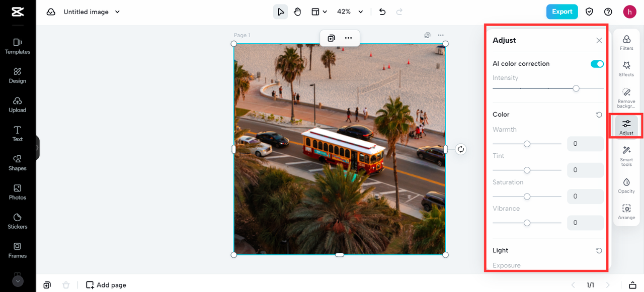Image resolution: width=644 pixels, height=292 pixels.
Task: Choose the hand pan tool
Action: [297, 12]
